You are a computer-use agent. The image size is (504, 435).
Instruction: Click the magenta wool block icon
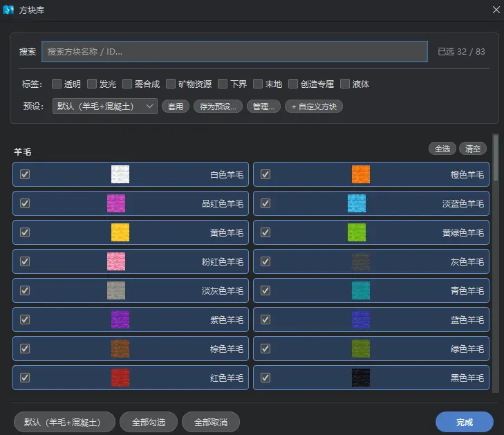(x=116, y=203)
